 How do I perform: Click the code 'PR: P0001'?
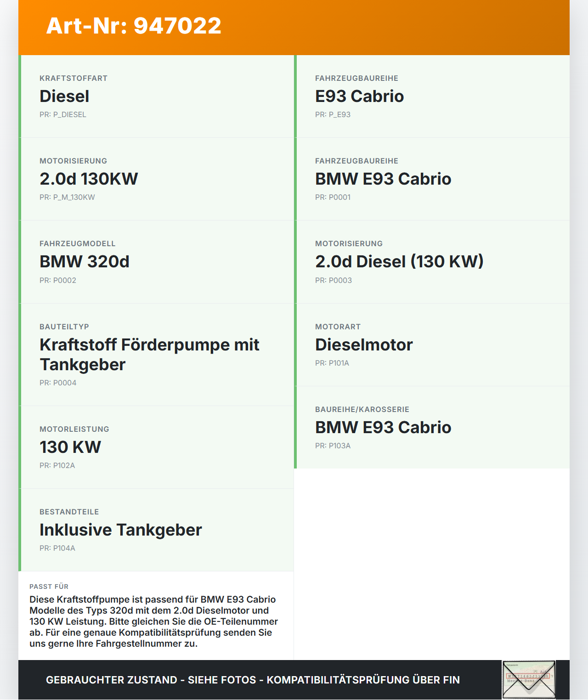click(333, 197)
